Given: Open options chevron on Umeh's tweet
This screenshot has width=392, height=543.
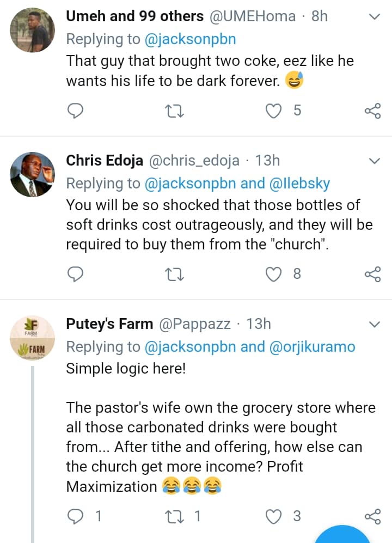Looking at the screenshot, I should point(375,17).
